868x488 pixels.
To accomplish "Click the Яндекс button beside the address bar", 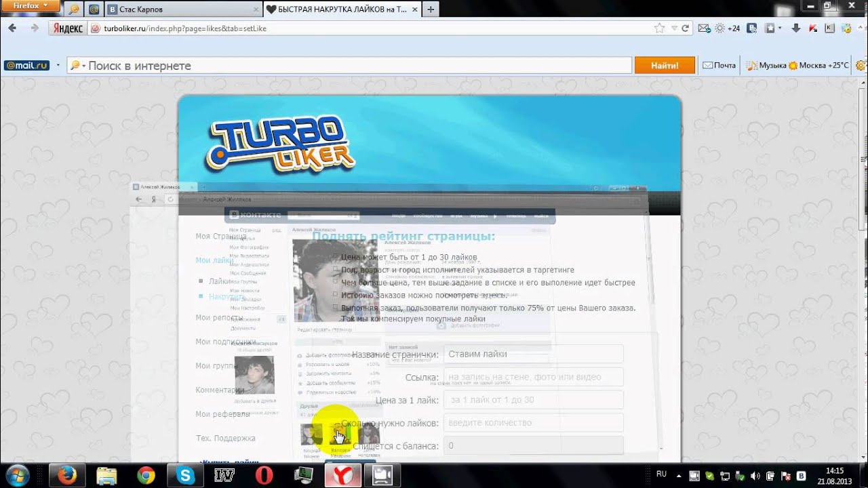I will 67,28.
